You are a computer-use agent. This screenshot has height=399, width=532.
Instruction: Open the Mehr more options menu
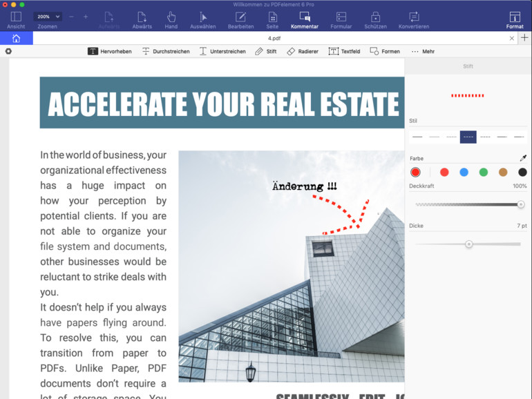tap(423, 51)
